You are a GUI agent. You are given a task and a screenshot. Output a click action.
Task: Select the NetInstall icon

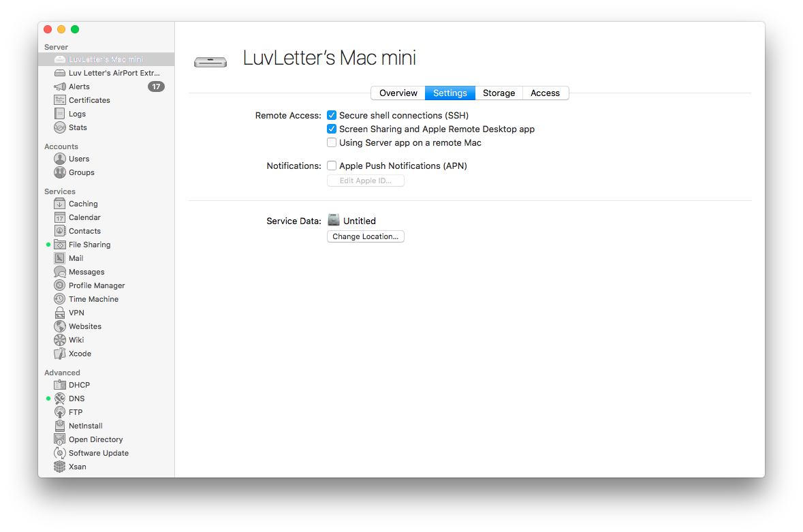tap(60, 426)
